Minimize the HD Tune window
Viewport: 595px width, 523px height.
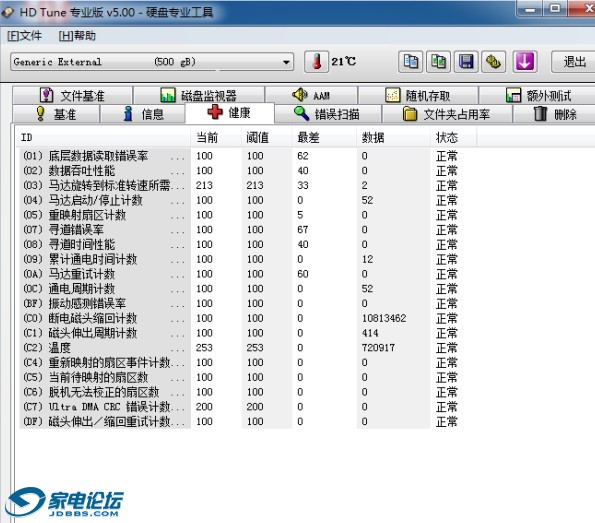(530, 9)
